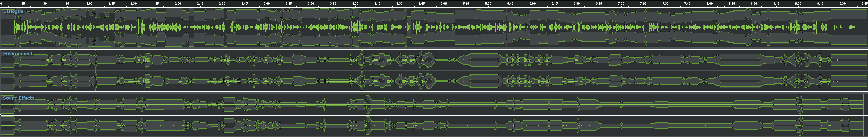
Task: Set the position to 6:30 on the ruler
Action: [577, 4]
